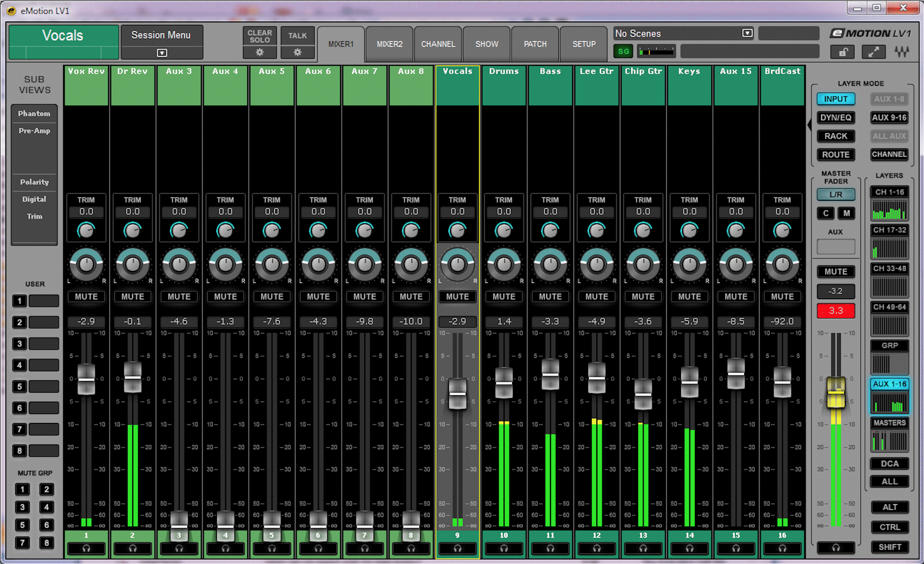Select AUX 9-16 layer mode

pyautogui.click(x=889, y=117)
